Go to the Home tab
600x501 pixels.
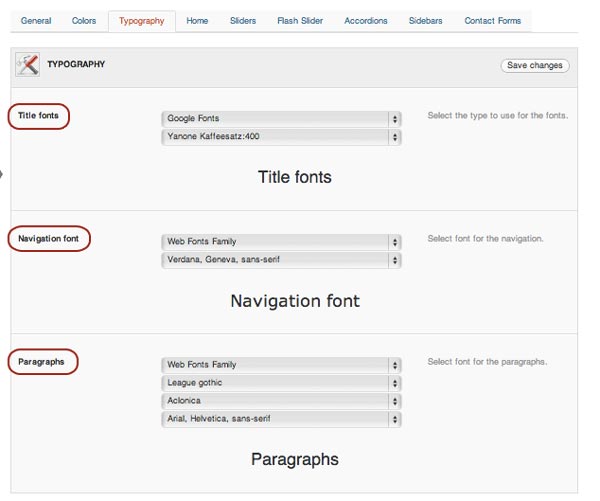click(x=197, y=21)
